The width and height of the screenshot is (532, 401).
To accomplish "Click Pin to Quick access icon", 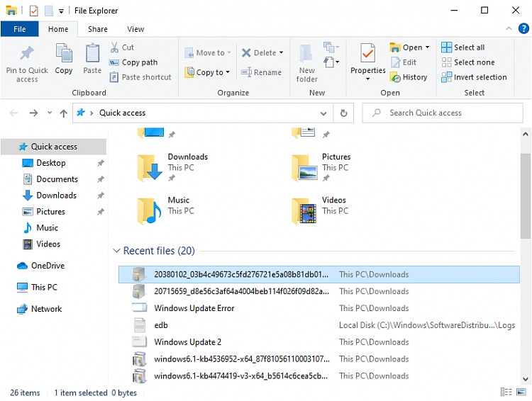I will pyautogui.click(x=27, y=53).
